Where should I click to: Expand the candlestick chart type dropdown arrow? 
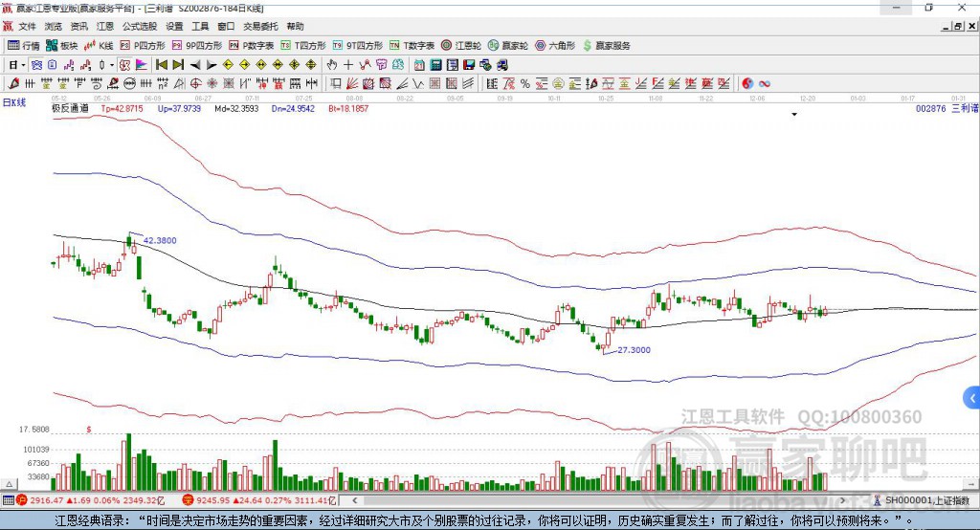coord(112,65)
